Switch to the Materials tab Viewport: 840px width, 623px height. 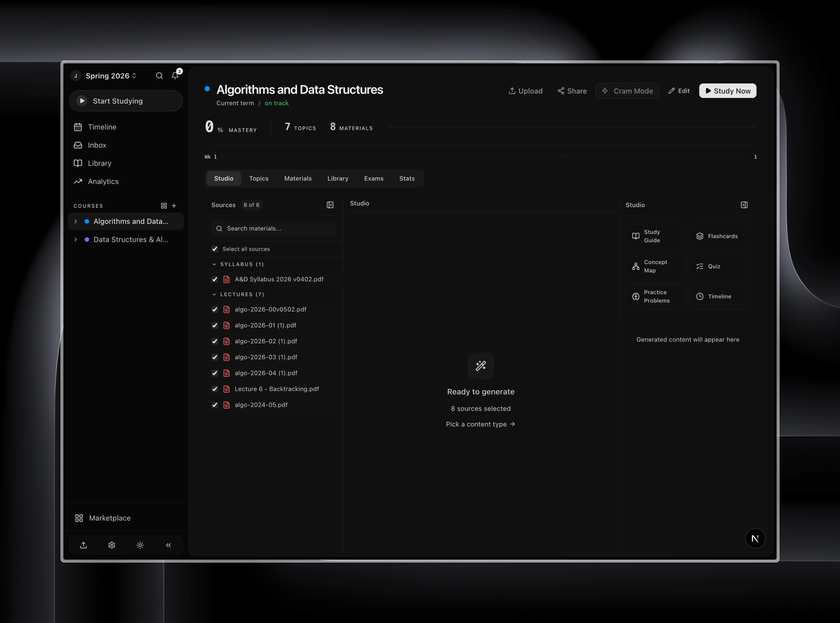[298, 178]
